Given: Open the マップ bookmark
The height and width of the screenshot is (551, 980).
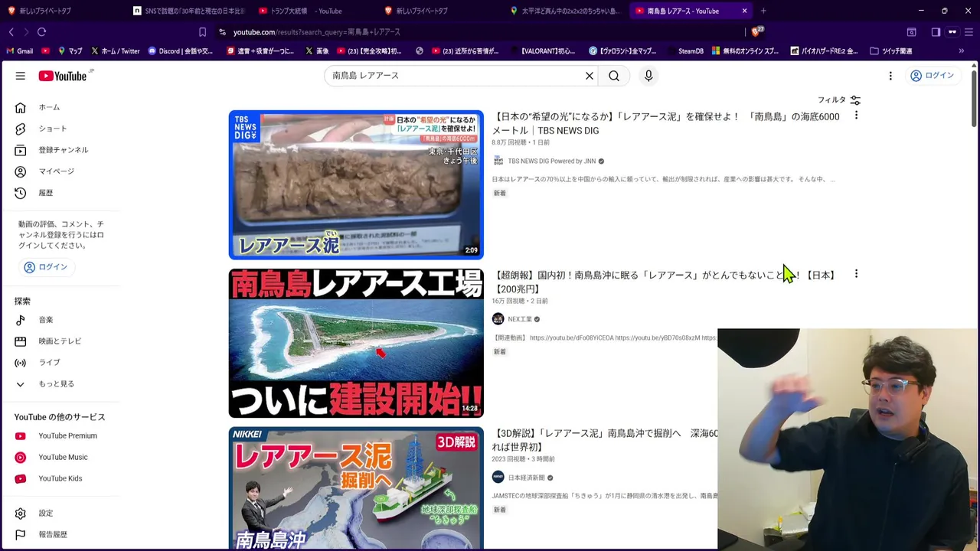Looking at the screenshot, I should tap(69, 51).
